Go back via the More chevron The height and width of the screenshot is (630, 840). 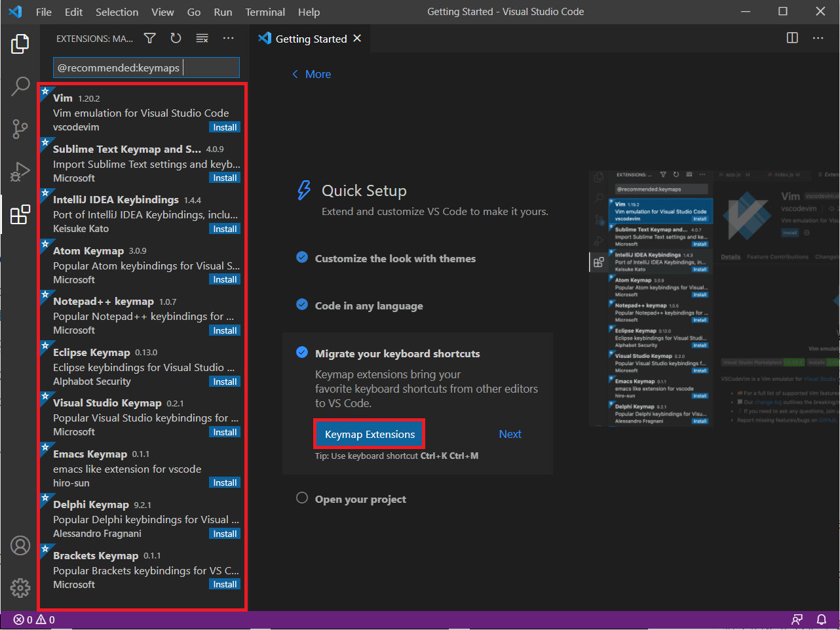click(x=311, y=75)
